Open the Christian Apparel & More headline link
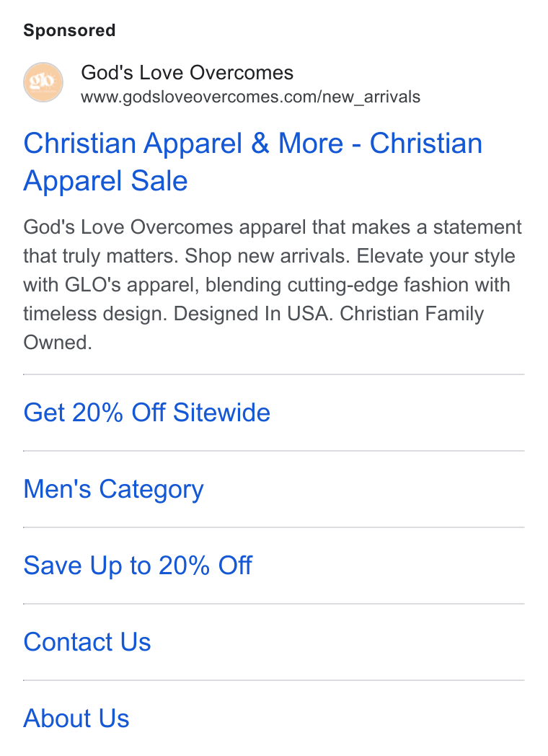This screenshot has height=756, width=548. click(x=253, y=162)
